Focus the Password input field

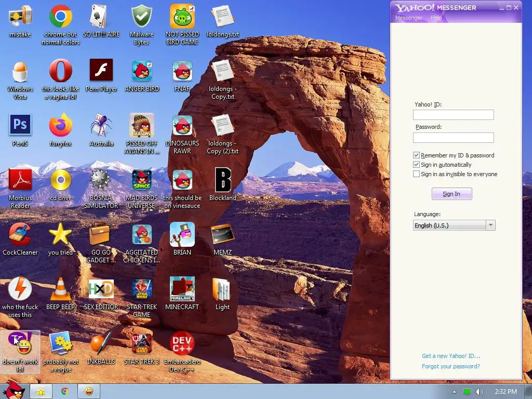tap(453, 137)
